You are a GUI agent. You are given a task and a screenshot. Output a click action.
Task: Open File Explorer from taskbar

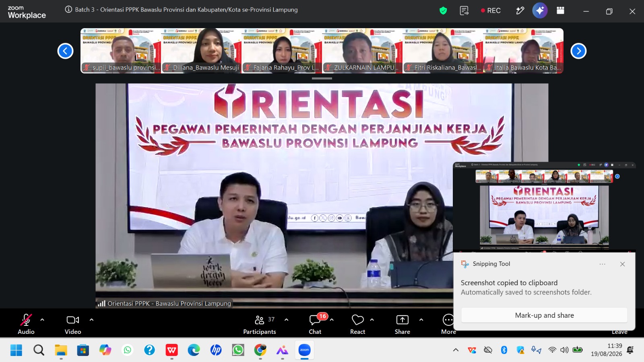(61, 350)
